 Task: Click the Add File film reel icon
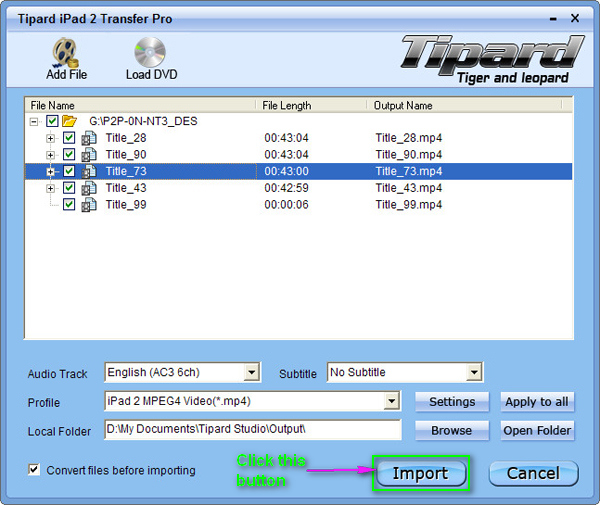tap(66, 52)
